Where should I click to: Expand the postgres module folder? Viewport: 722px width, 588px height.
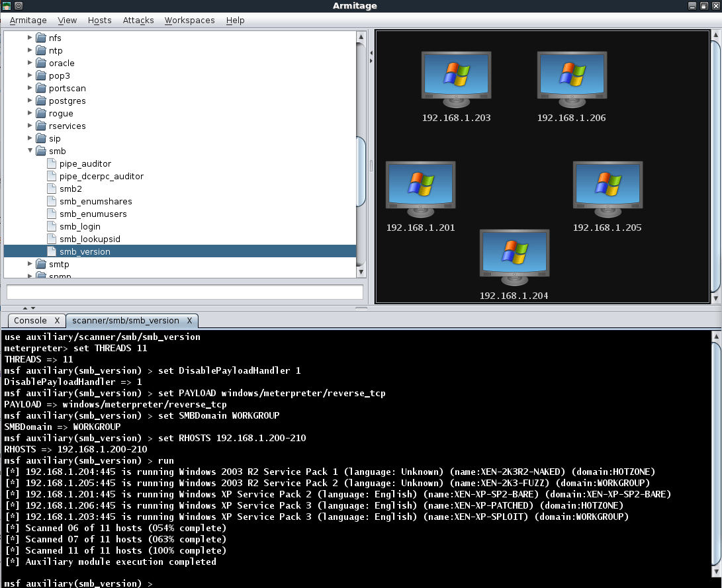tap(30, 101)
